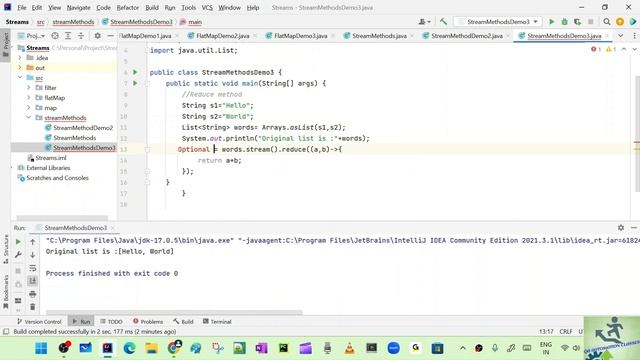
Task: Open the VLC player from the taskbar
Action: click(349, 348)
